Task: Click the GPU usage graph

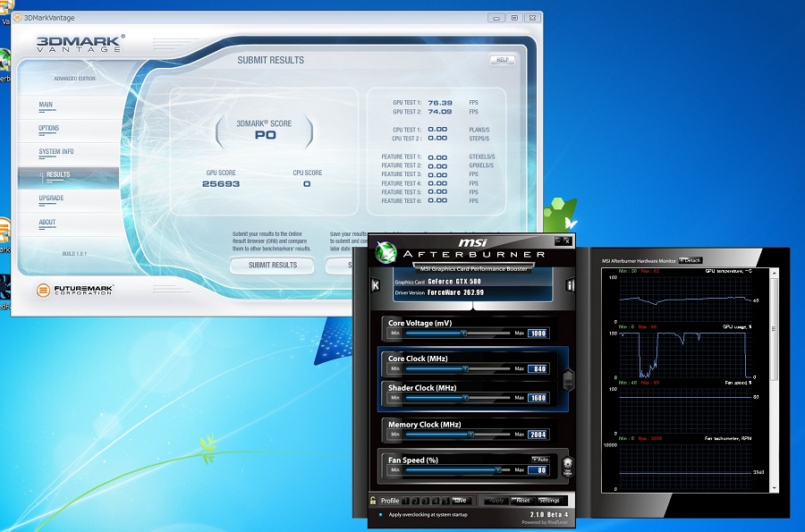Action: coord(685,355)
